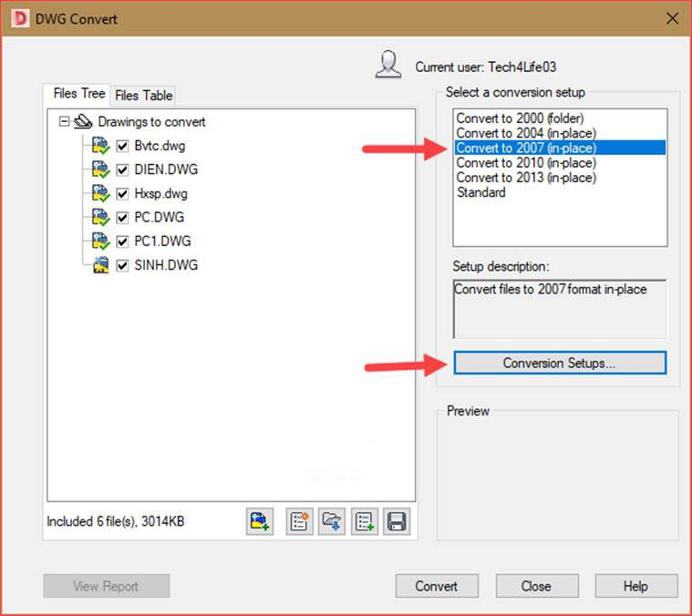
Task: Collapse the Drawings to convert tree node
Action: point(65,121)
